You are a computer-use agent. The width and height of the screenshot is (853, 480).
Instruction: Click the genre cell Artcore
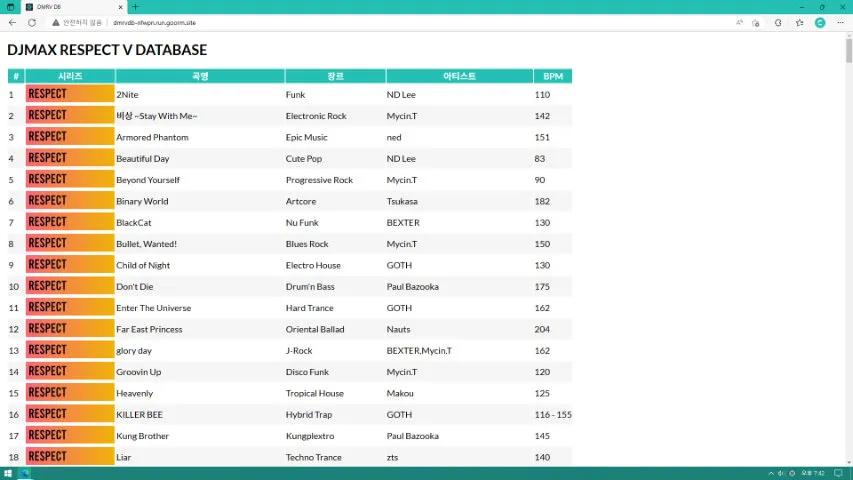(301, 201)
